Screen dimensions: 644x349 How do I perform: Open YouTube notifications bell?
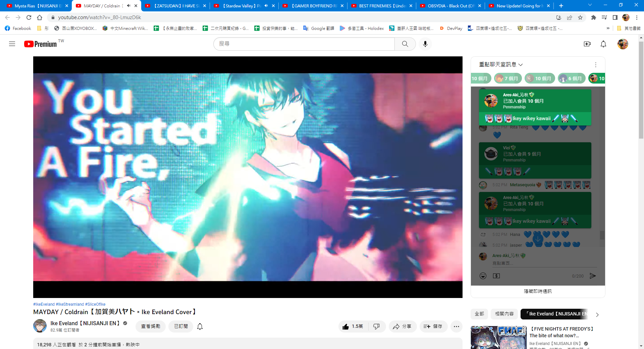(x=603, y=44)
